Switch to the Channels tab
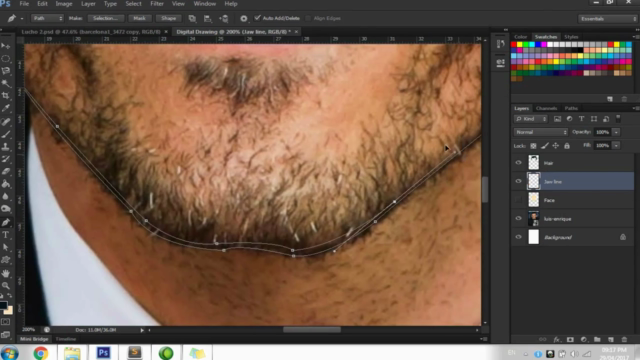640x360 pixels. pyautogui.click(x=546, y=108)
